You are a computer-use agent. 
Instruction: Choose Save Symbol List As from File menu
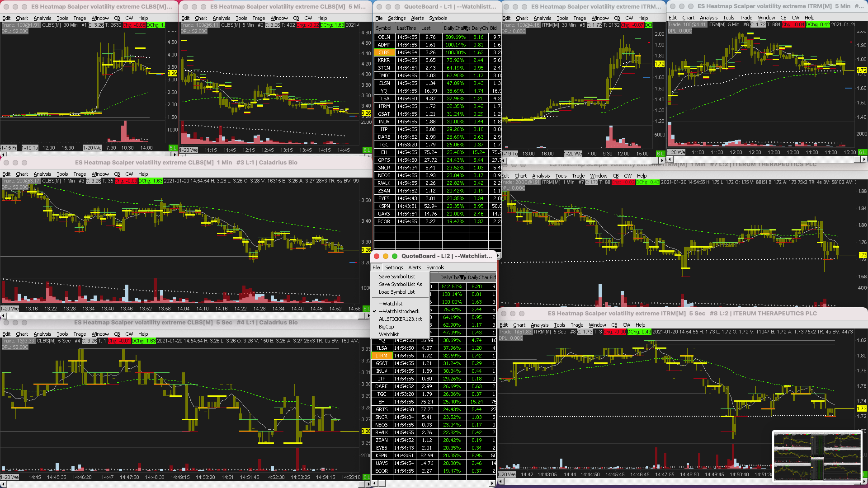point(400,284)
